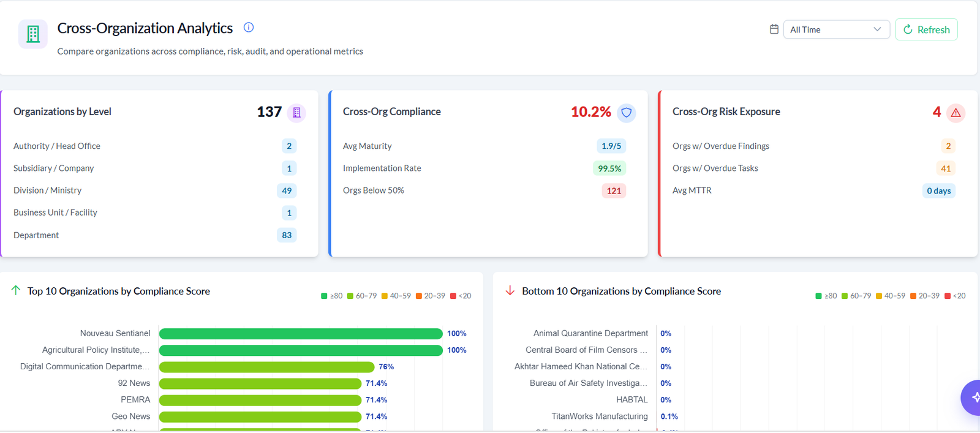980x433 pixels.
Task: Click the calendar icon beside All Time
Action: coord(774,29)
